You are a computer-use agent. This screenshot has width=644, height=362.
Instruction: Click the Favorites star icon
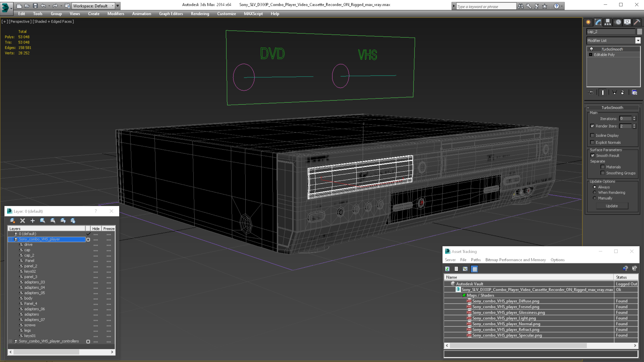point(544,6)
